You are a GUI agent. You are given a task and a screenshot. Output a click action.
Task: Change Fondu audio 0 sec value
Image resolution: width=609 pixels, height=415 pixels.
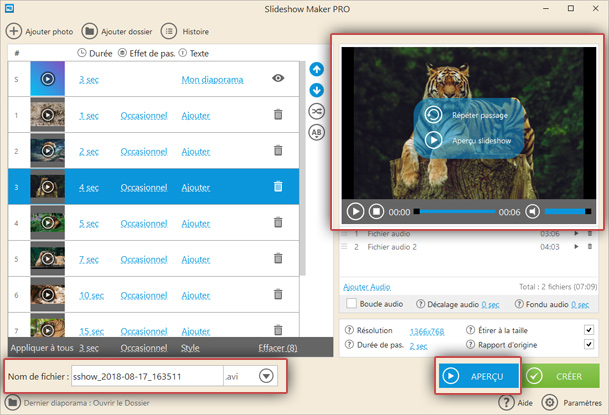coord(580,305)
